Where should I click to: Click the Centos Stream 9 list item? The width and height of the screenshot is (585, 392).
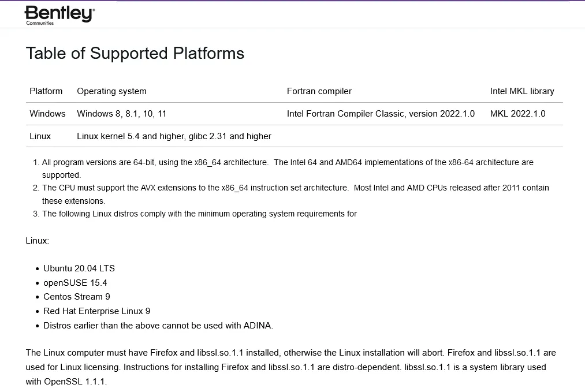[77, 297]
